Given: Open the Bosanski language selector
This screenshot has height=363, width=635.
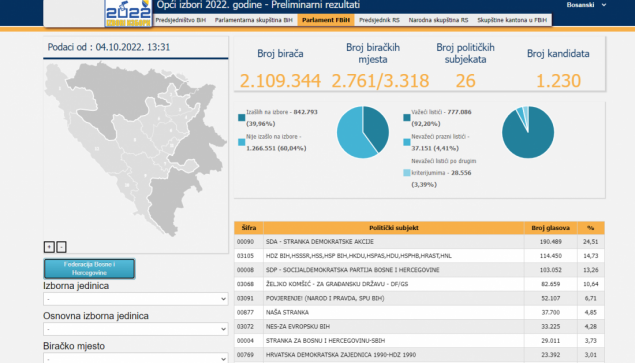Looking at the screenshot, I should point(586,5).
